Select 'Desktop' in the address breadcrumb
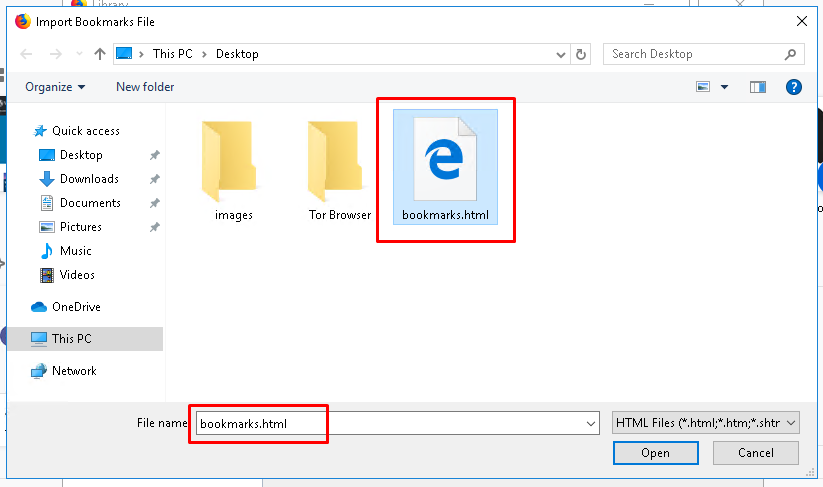The height and width of the screenshot is (487, 823). click(x=237, y=54)
